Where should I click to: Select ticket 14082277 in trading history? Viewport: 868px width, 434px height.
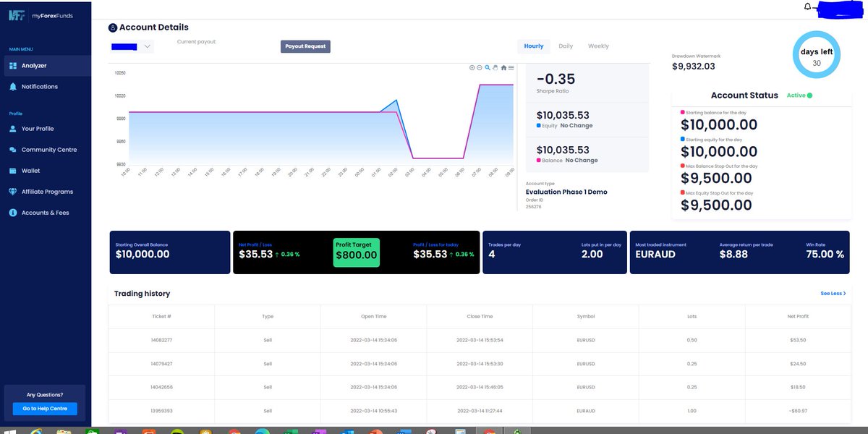point(161,340)
